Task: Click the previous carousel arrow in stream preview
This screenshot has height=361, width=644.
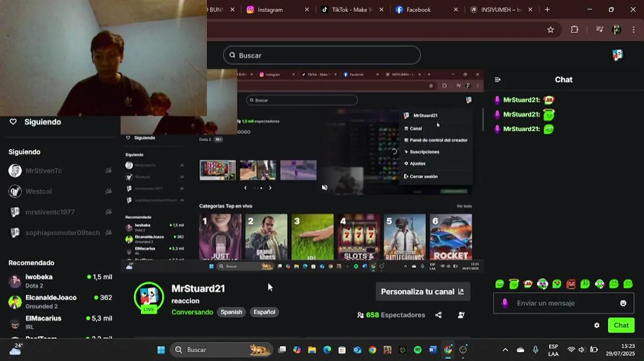Action: click(x=245, y=188)
